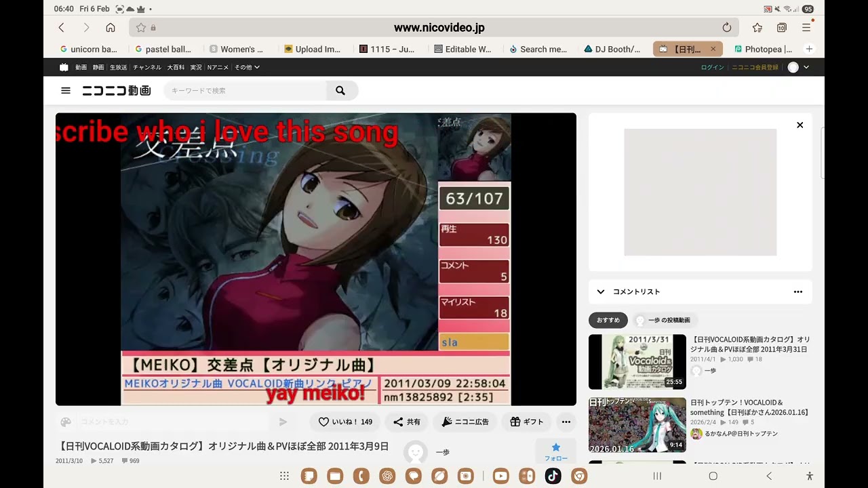The width and height of the screenshot is (868, 488).
Task: Click the ログイン link
Action: coord(713,67)
